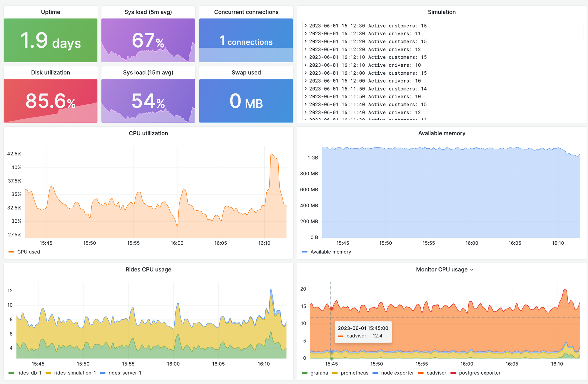Image resolution: width=588 pixels, height=384 pixels.
Task: Click the 'CPU utilization' panel title
Action: tap(148, 133)
